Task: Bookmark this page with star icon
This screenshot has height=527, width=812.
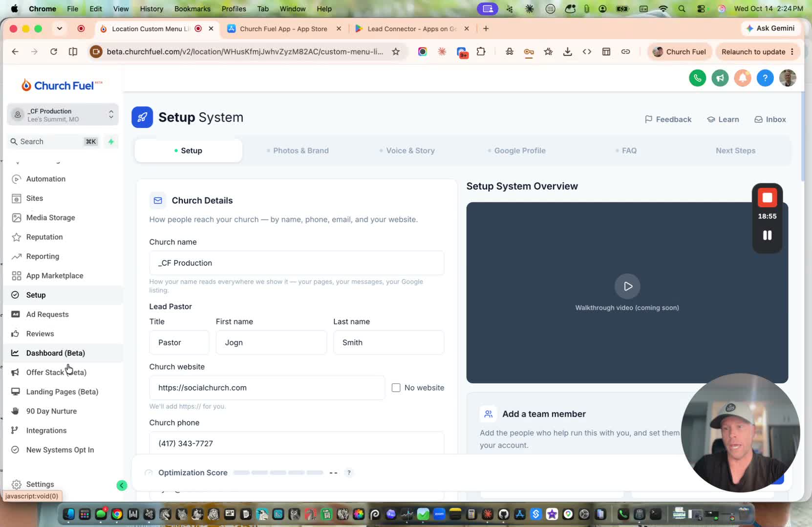Action: pyautogui.click(x=396, y=52)
